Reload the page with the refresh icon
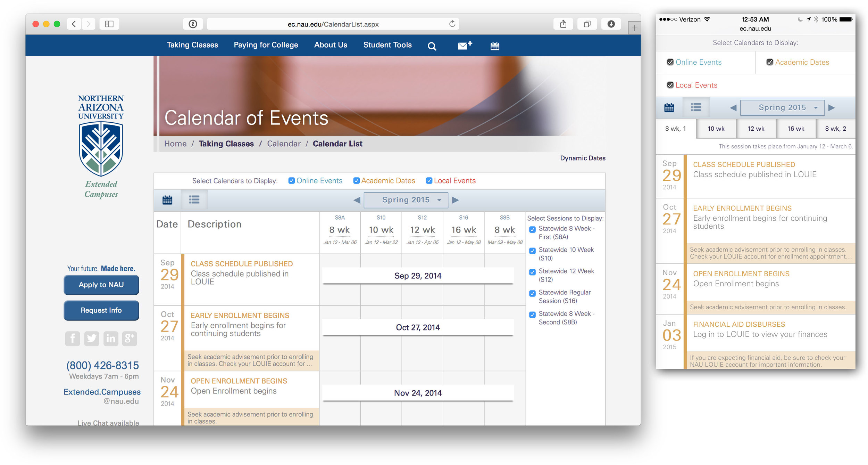Image resolution: width=868 pixels, height=465 pixels. [x=452, y=24]
